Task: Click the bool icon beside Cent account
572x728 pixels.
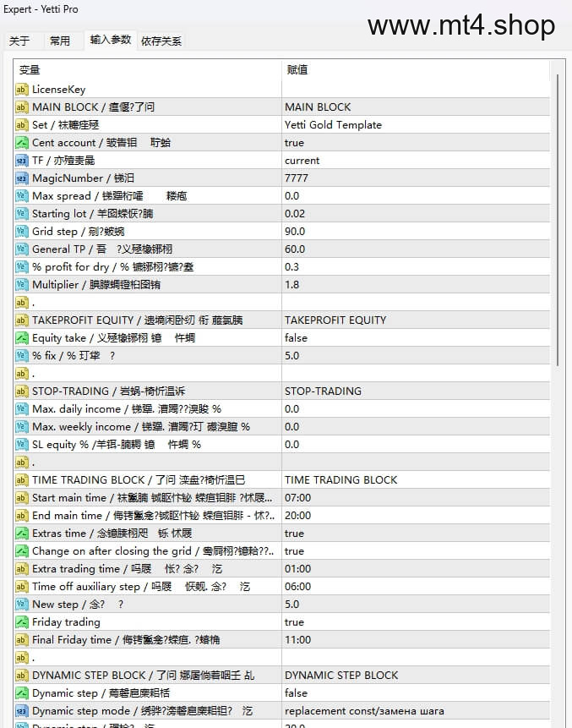Action: 22,143
